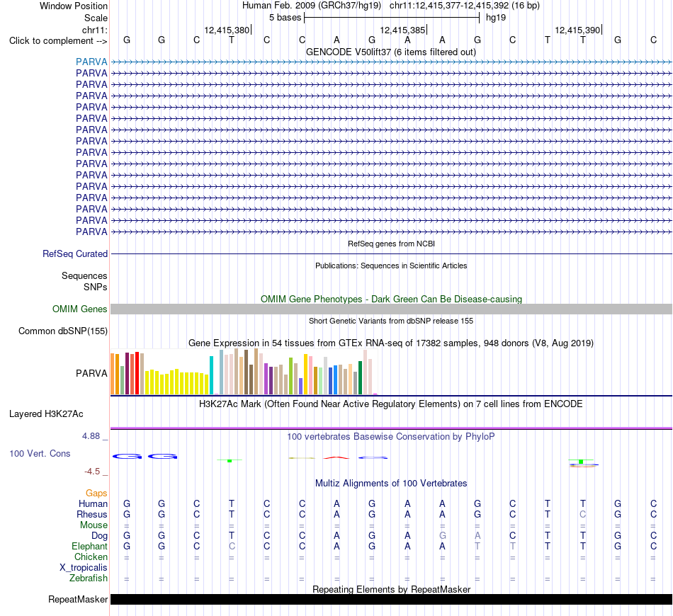Click the green marker under 12,415,380 in PhyloP
This screenshot has height=616, width=673.
pos(230,460)
